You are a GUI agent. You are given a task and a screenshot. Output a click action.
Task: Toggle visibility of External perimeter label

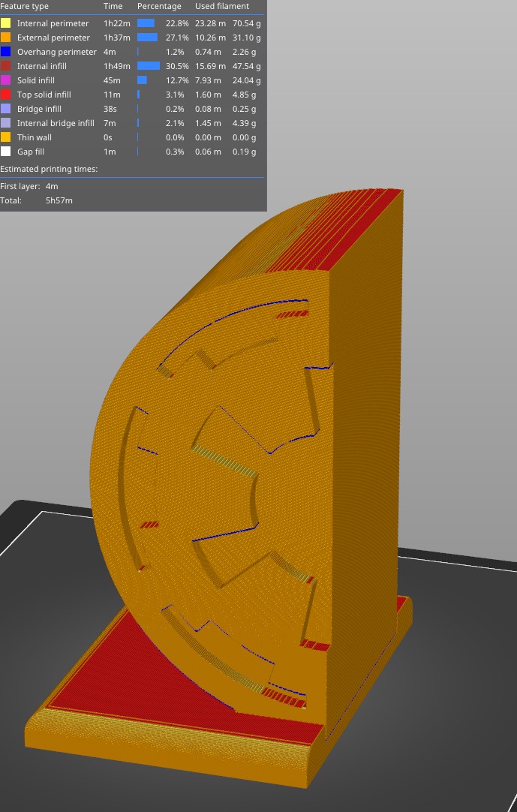53,38
